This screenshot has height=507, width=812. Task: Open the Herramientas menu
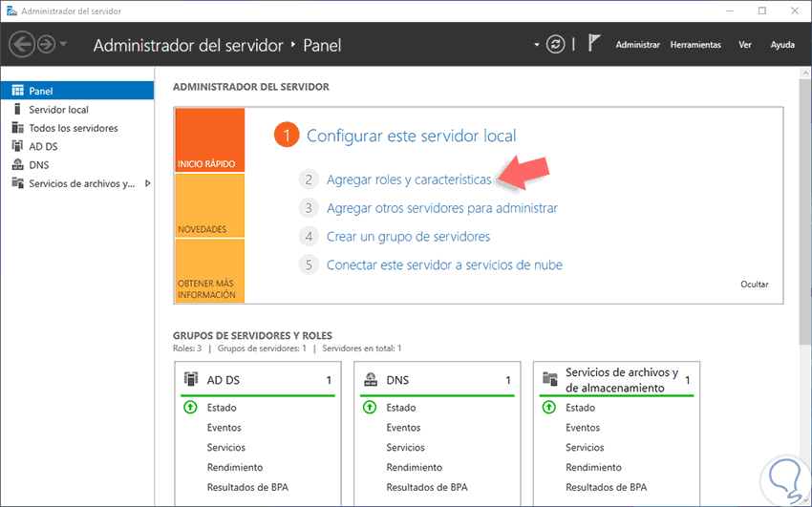(695, 45)
